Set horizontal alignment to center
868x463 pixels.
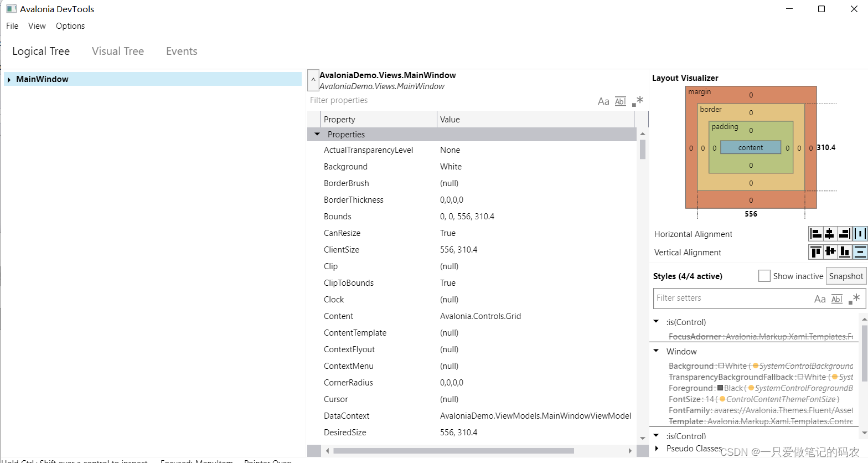[x=830, y=234]
